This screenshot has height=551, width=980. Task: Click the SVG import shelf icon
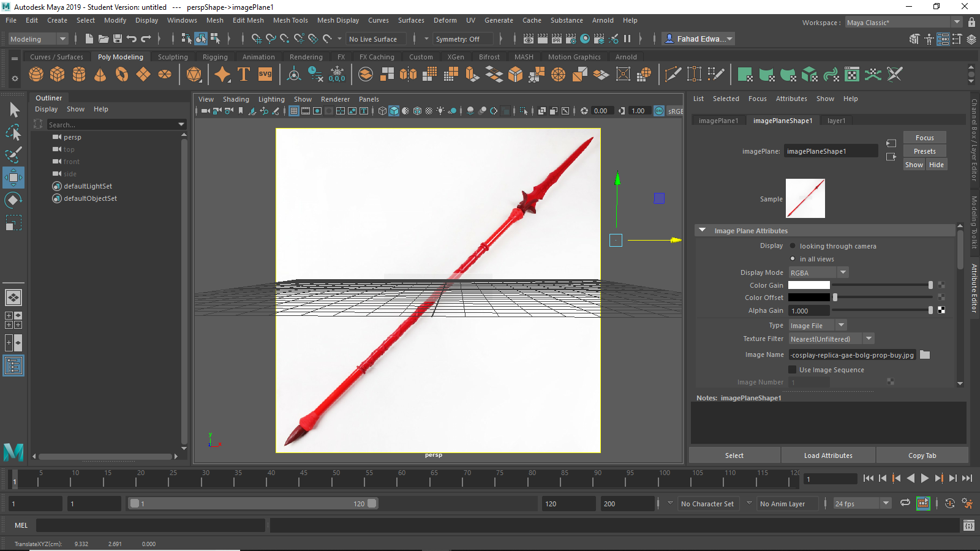pos(265,75)
